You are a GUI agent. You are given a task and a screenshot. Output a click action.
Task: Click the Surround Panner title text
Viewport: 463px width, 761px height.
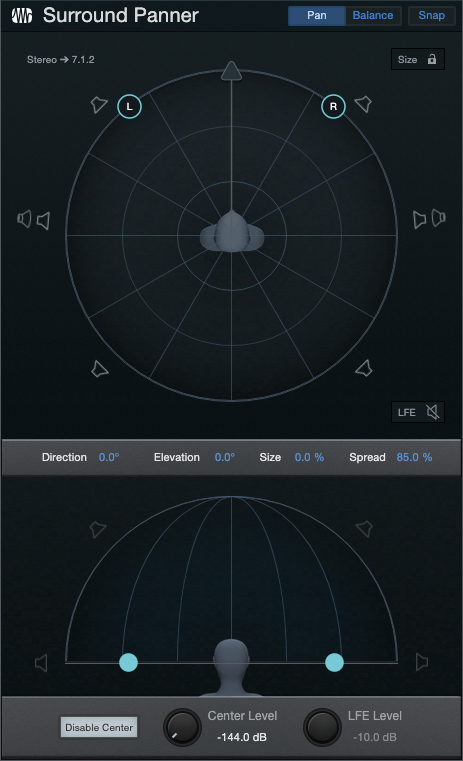[121, 16]
